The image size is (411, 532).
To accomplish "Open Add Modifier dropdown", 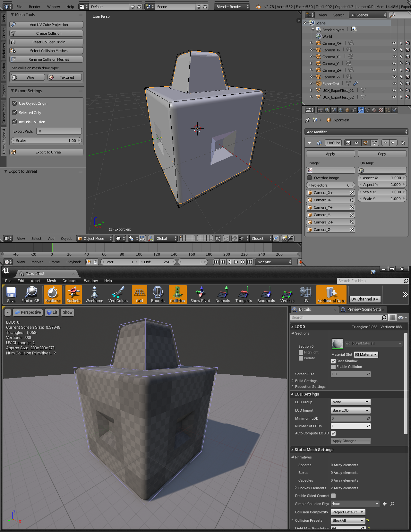I will click(356, 132).
